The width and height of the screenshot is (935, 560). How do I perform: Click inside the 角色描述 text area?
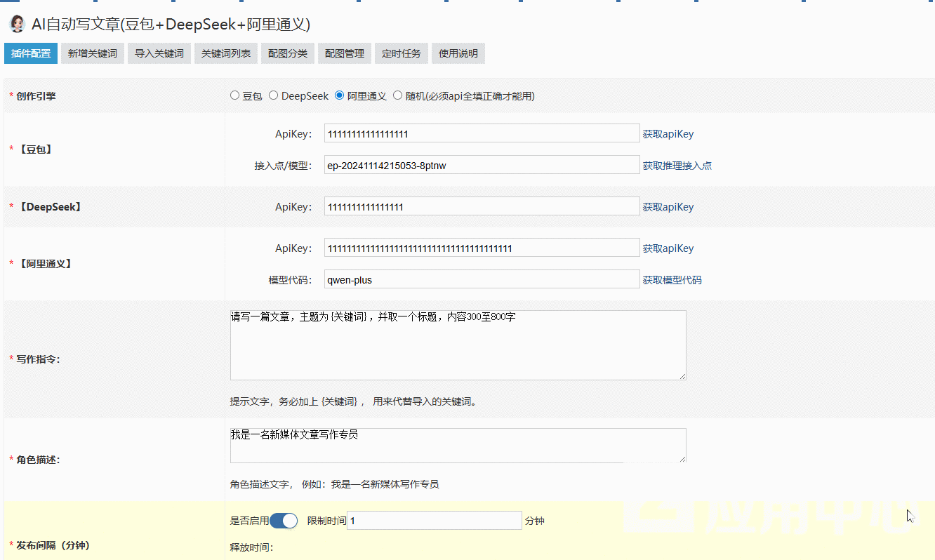[458, 446]
